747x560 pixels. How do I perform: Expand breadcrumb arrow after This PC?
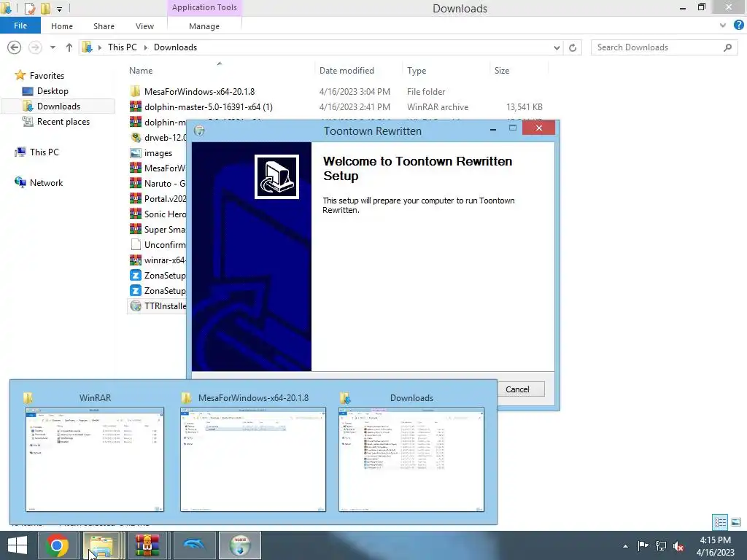tap(145, 47)
